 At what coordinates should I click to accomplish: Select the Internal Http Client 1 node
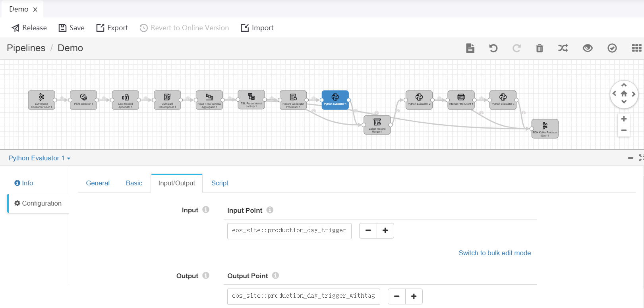[x=461, y=100]
